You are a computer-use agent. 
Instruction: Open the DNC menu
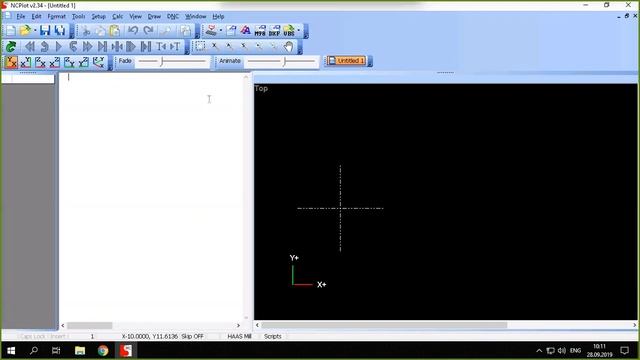coord(173,16)
